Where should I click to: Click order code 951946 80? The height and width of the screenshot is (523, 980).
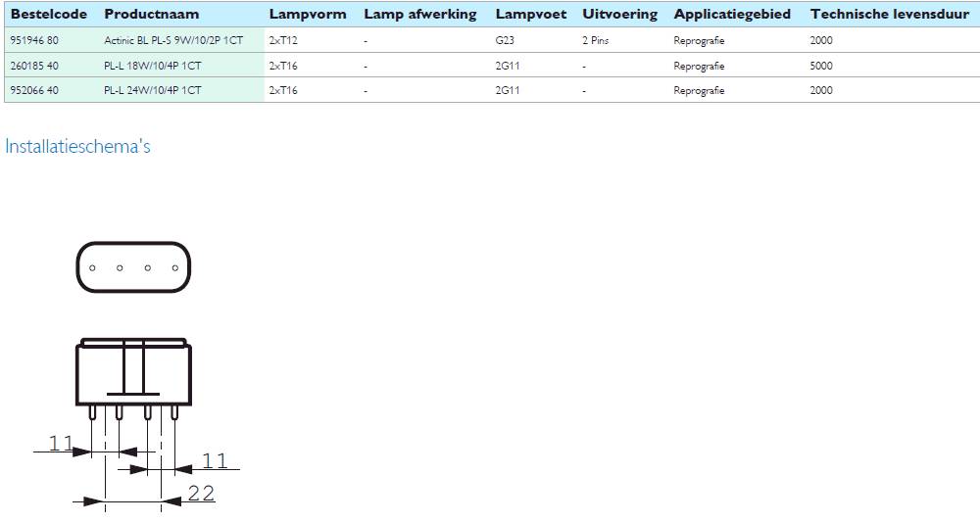34,41
